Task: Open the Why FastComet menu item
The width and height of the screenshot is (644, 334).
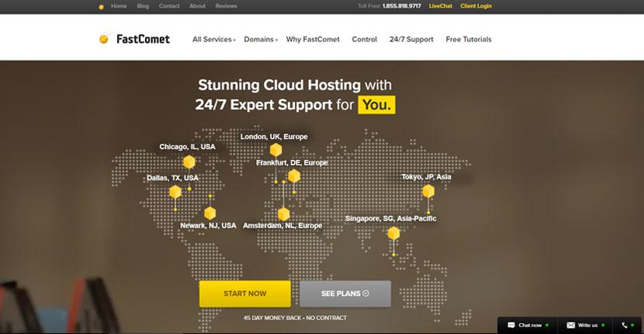Action: (x=313, y=40)
